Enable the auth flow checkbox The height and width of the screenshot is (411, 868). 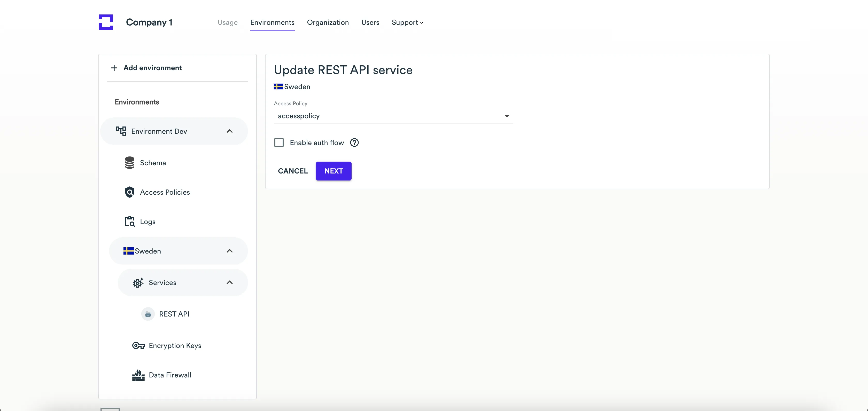279,143
